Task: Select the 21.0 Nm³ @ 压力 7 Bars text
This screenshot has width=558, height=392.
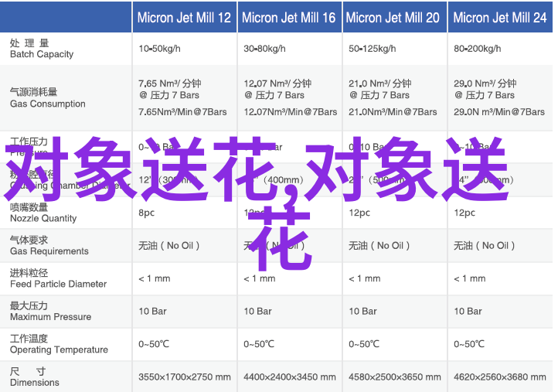Action: [379, 89]
